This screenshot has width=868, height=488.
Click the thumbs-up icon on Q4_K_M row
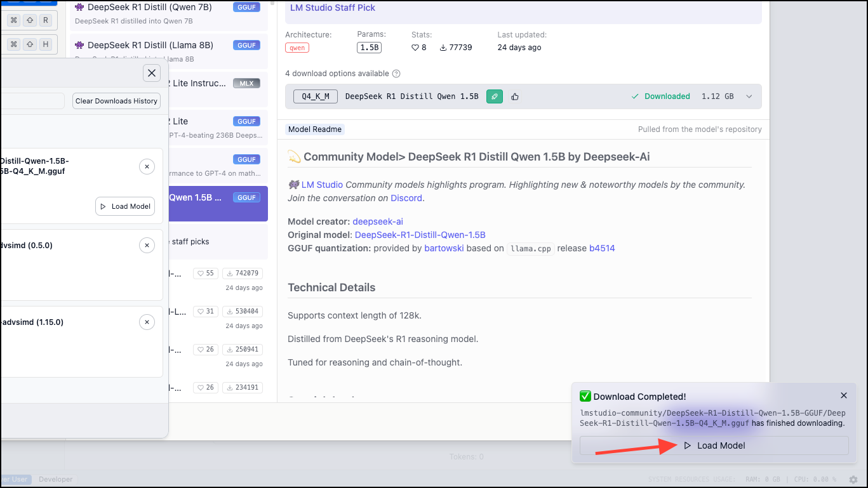[x=515, y=96]
